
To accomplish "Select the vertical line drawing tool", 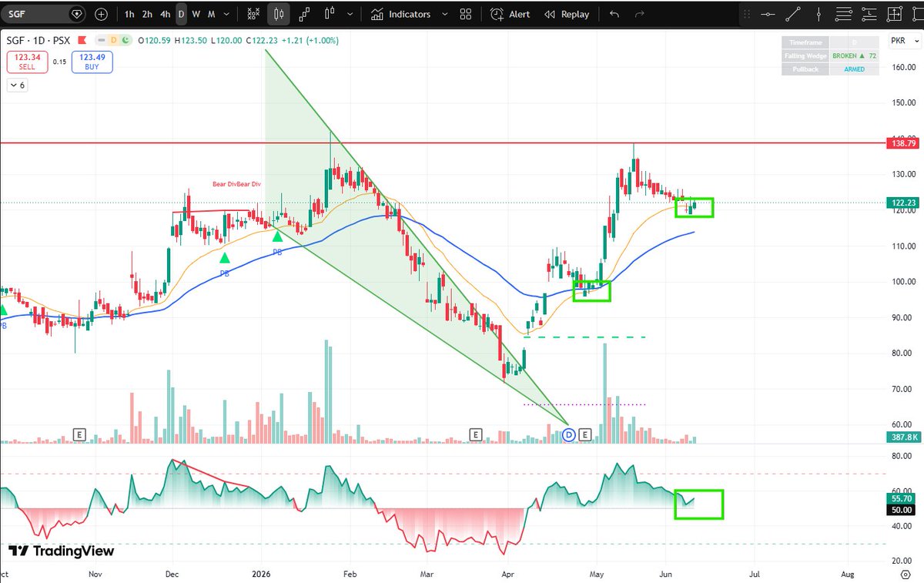I will point(819,14).
